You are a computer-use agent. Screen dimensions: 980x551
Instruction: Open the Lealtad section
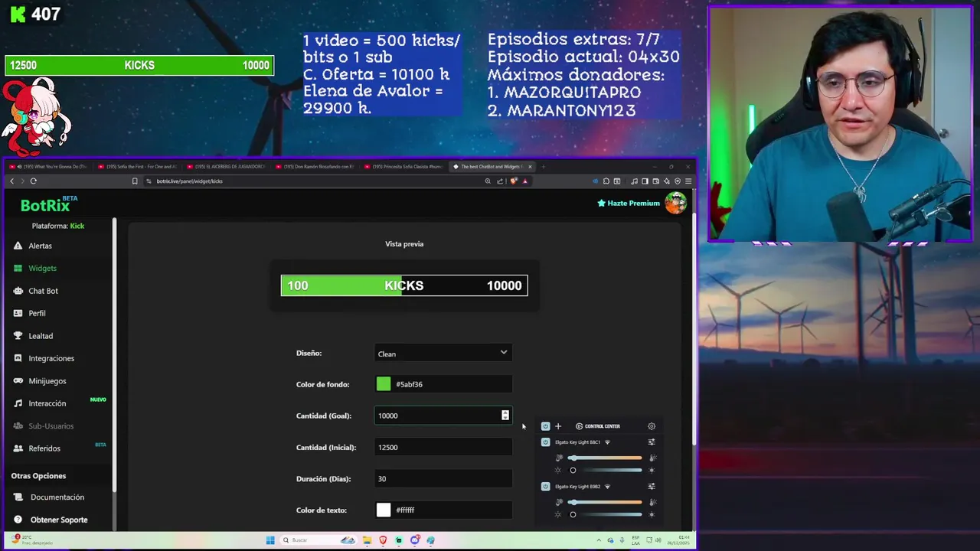(x=41, y=336)
